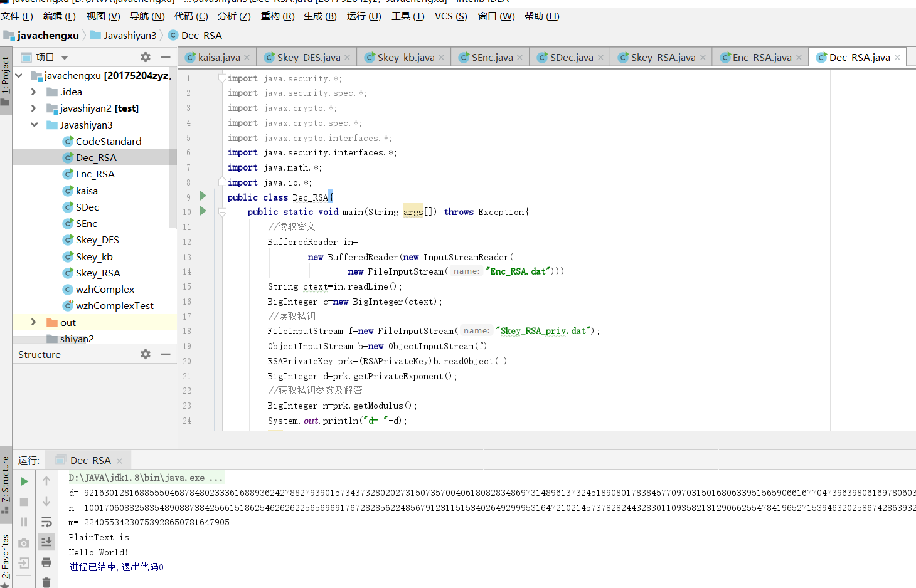
Task: Click line number 18 in gutter
Action: coord(187,331)
